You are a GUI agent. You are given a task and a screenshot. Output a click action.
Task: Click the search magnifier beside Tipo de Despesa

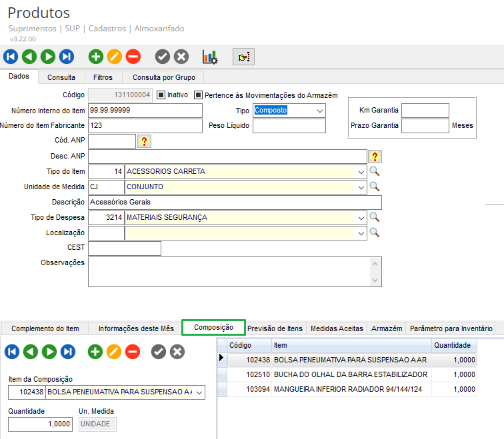(375, 217)
